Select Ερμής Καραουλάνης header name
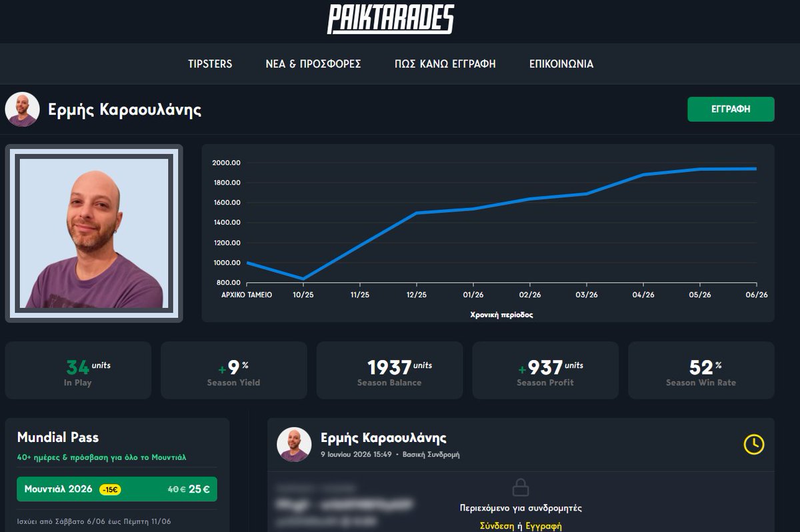800x532 pixels. [x=125, y=109]
